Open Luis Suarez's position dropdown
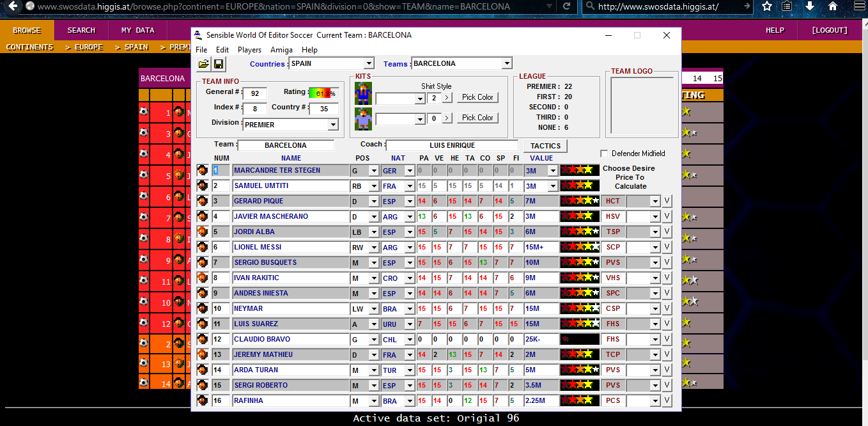 374,324
